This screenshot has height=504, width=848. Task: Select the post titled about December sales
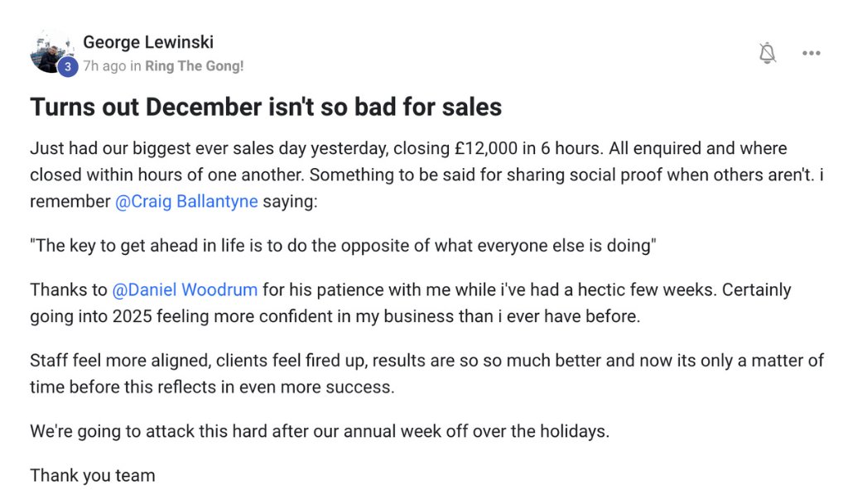point(266,107)
